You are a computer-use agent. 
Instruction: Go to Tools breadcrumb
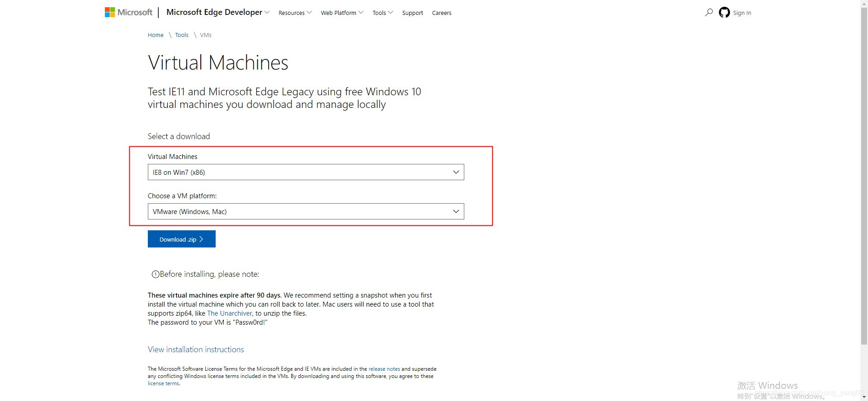click(182, 35)
